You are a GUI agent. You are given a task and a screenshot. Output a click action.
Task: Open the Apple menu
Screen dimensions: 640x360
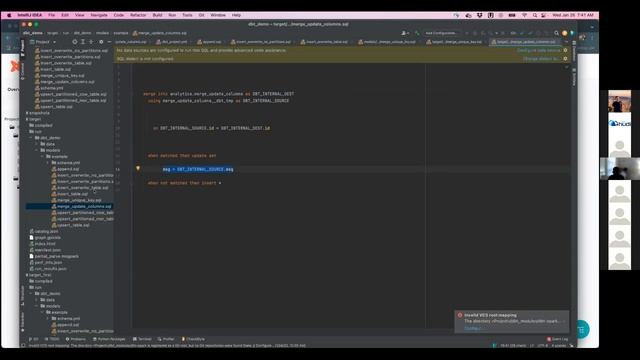click(x=9, y=15)
